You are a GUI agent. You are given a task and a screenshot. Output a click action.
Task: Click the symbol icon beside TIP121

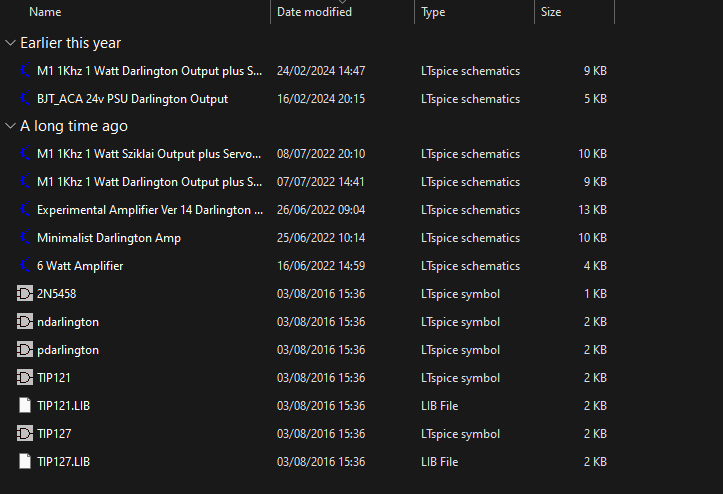coord(25,377)
